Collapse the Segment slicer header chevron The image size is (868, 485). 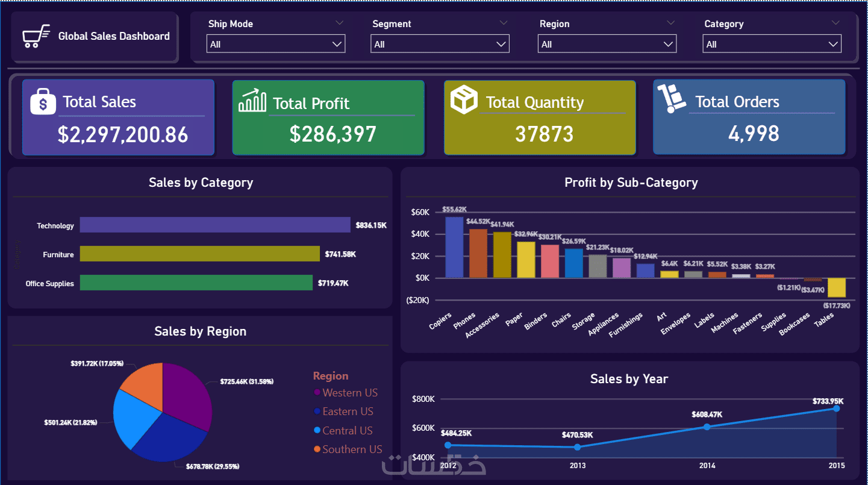point(504,23)
